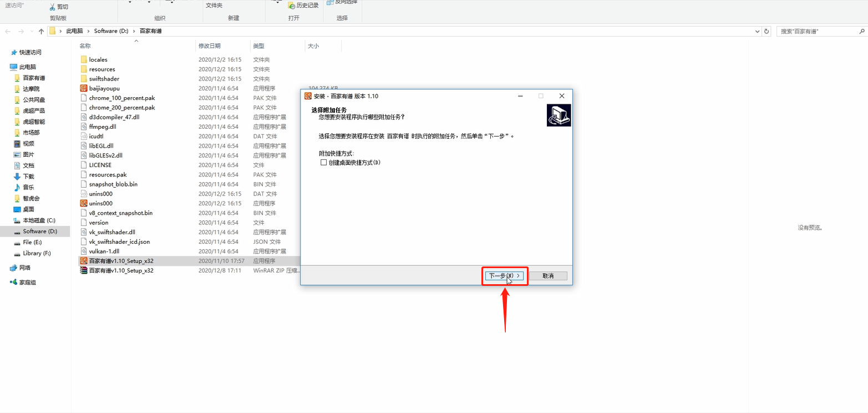Click the installer title bar app icon

tap(308, 96)
